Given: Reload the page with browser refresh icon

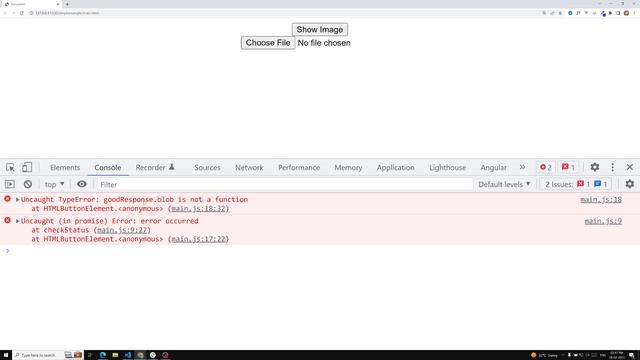Looking at the screenshot, I should [22, 13].
